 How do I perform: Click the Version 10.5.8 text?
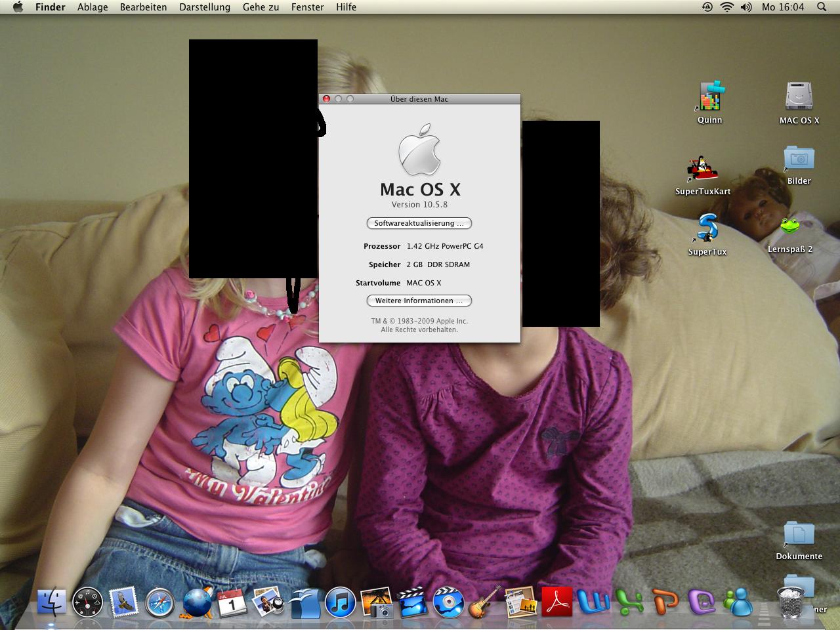coord(419,205)
